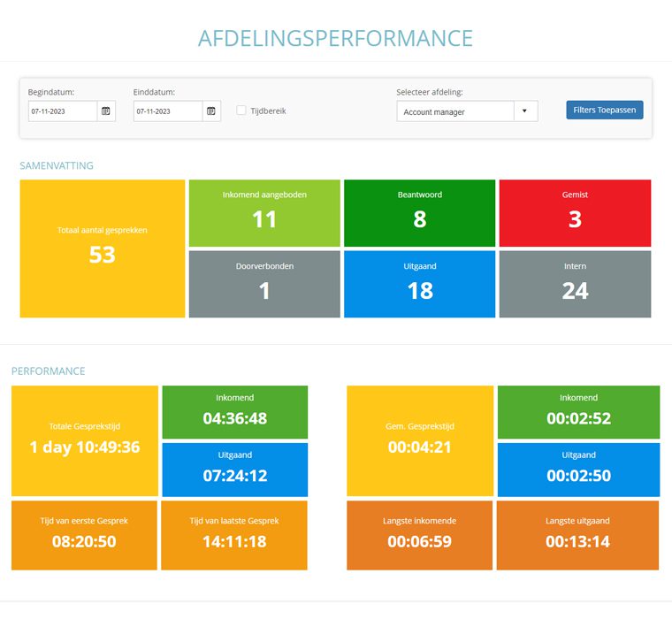Click the Inkomend 00:02:52 tile
This screenshot has width=672, height=619.
point(578,412)
